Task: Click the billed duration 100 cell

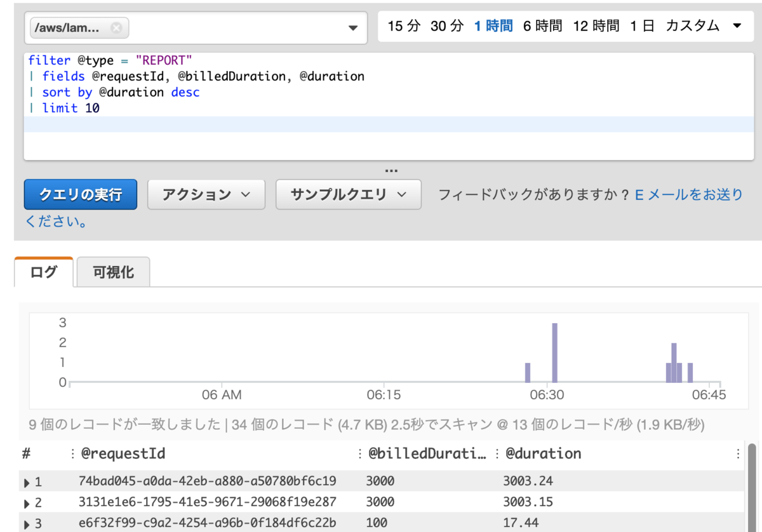Action: coord(377,523)
